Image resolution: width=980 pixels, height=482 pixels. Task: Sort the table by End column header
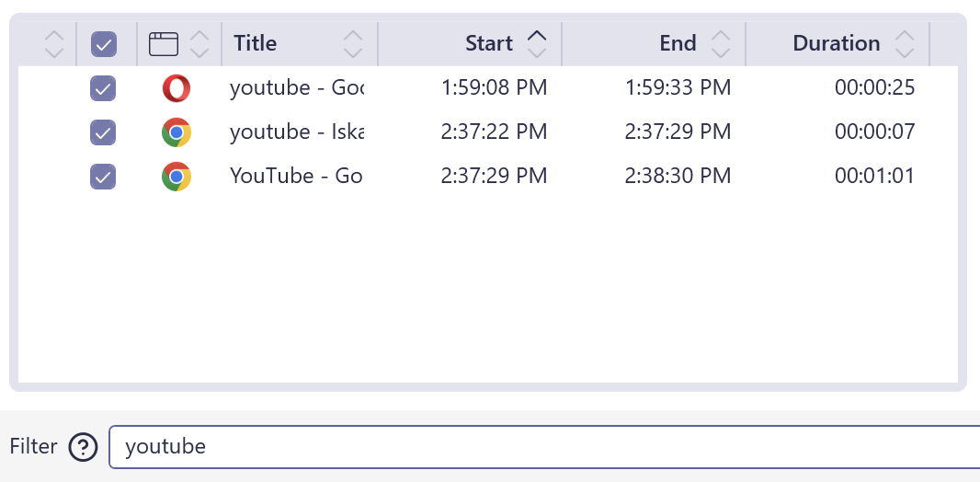[x=678, y=43]
